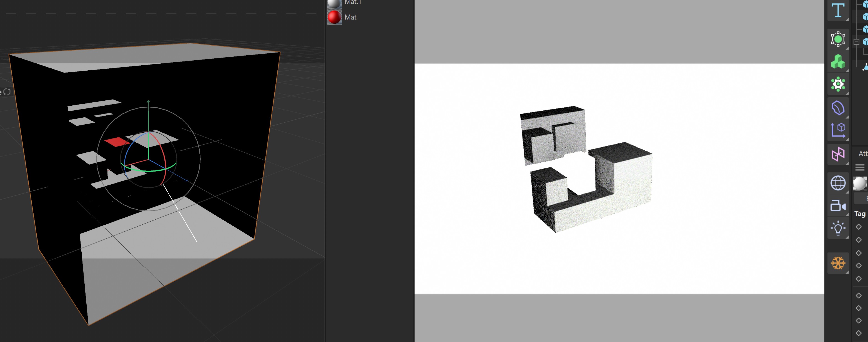Select the Bend deformer icon
The width and height of the screenshot is (868, 342).
point(838,108)
